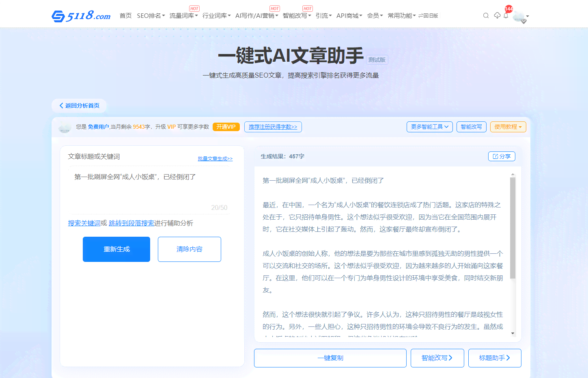This screenshot has height=378, width=588.
Task: Click 智能改写 button in info bar
Action: coord(471,127)
